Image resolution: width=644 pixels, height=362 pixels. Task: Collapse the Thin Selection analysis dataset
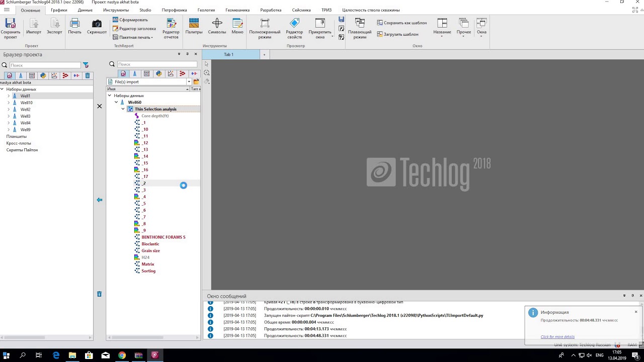(123, 109)
